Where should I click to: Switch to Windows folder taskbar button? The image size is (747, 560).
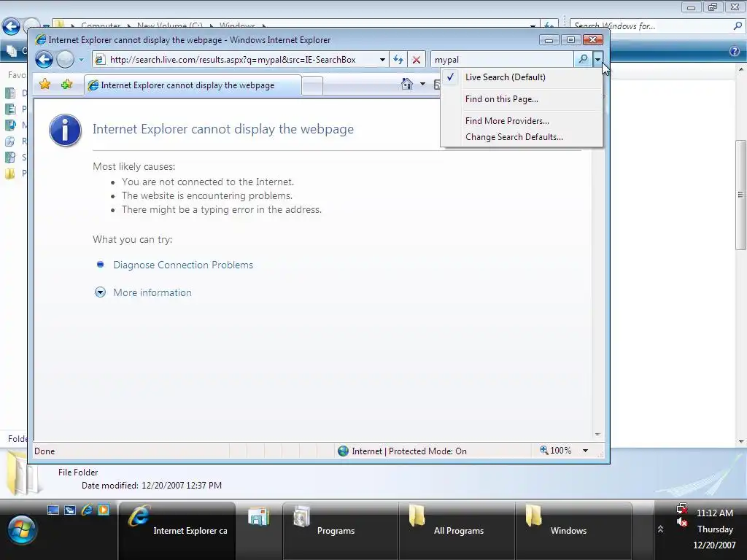573,530
